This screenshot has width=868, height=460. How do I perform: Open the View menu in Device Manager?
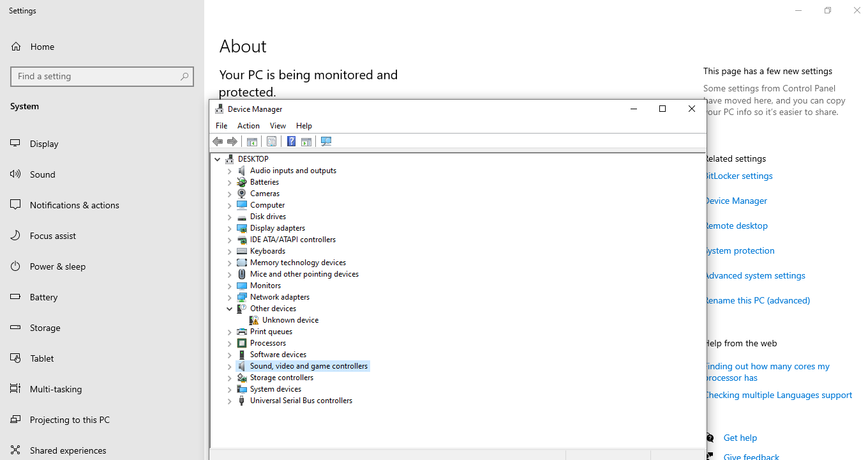click(x=278, y=126)
